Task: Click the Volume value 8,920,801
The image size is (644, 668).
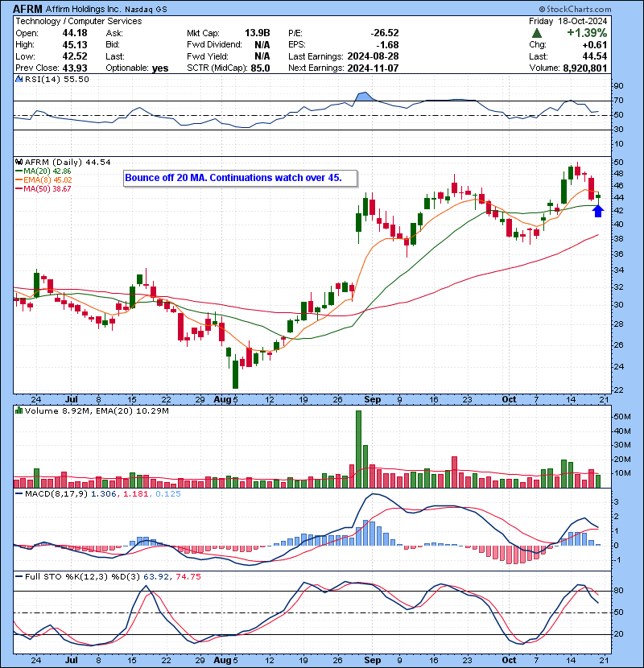Action: pos(584,68)
